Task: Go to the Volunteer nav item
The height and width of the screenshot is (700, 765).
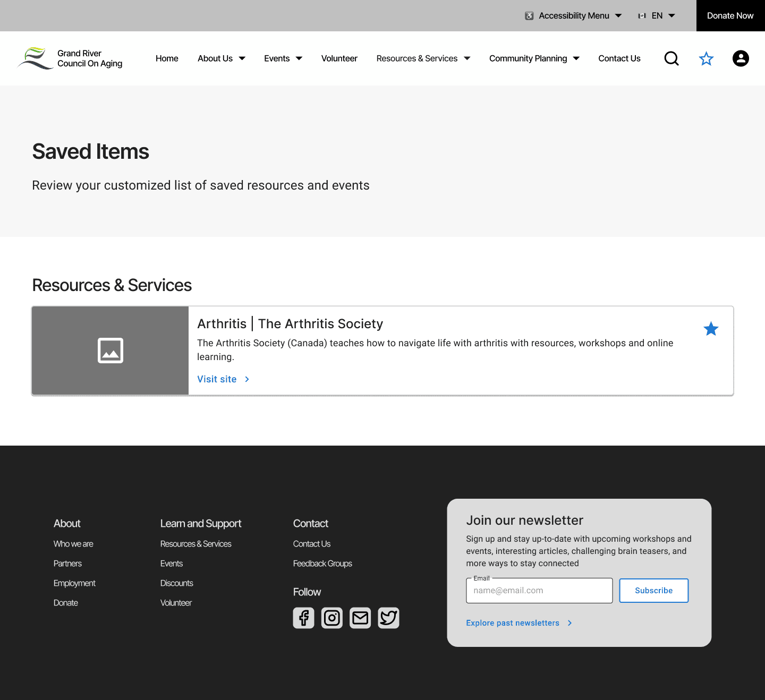Action: click(339, 58)
